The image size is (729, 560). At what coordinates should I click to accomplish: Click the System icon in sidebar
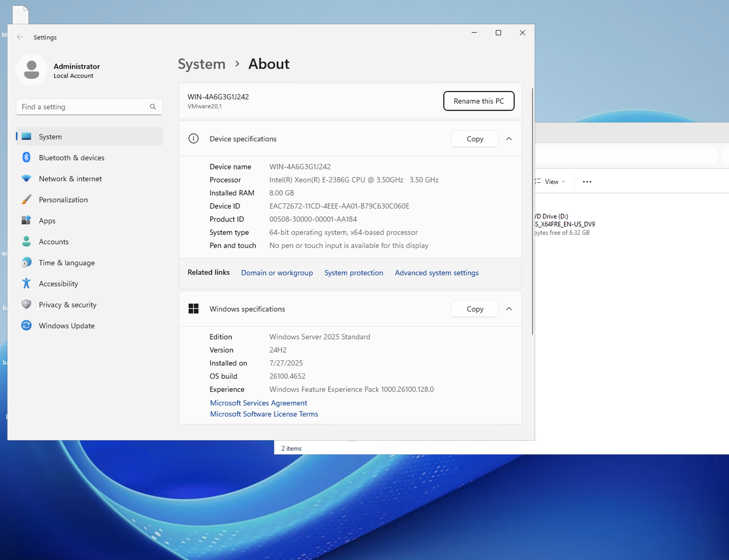(x=26, y=136)
